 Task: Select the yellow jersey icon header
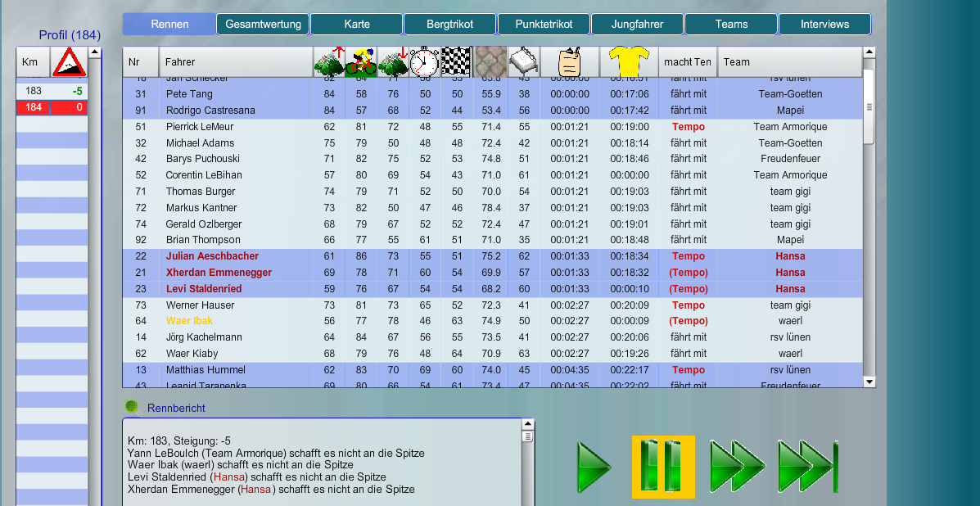[627, 61]
